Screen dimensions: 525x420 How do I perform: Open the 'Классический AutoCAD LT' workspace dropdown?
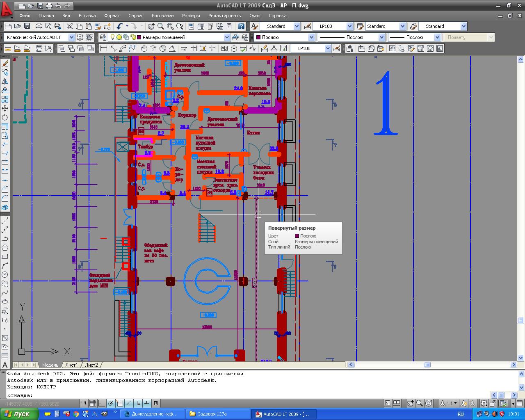pos(71,37)
